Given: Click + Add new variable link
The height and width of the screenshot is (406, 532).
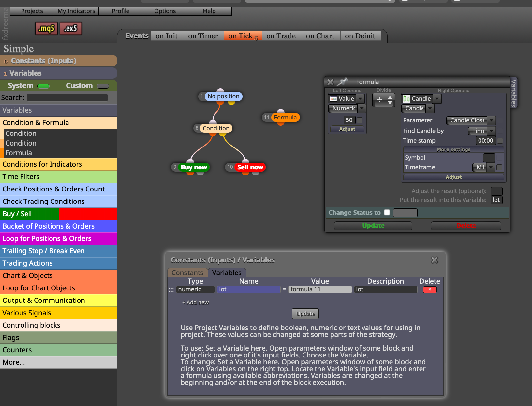Looking at the screenshot, I should [195, 302].
